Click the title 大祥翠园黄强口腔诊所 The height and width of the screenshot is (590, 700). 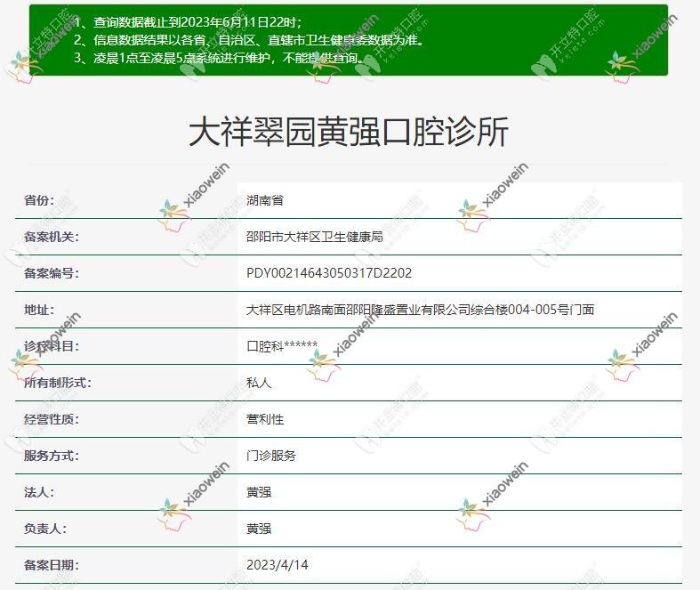click(349, 132)
